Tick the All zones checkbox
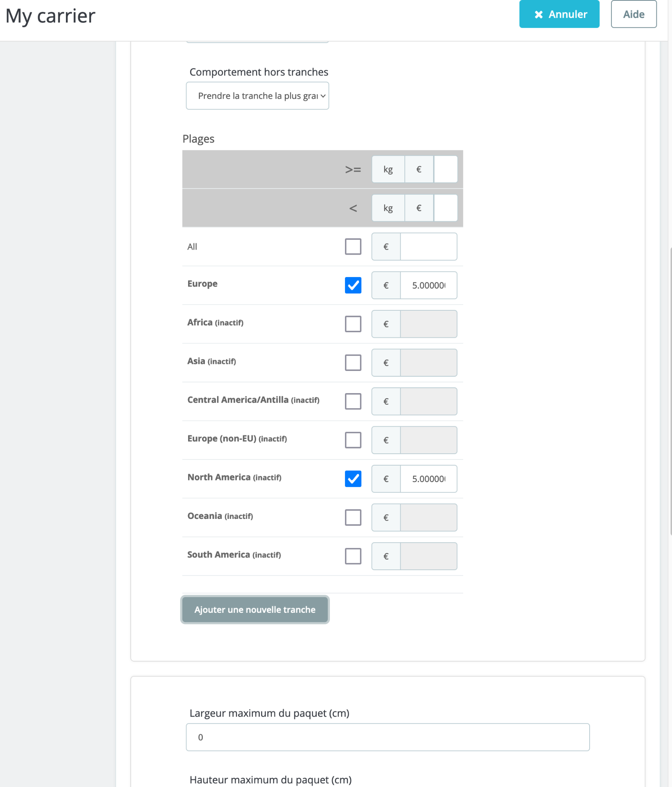Image resolution: width=672 pixels, height=787 pixels. click(353, 247)
